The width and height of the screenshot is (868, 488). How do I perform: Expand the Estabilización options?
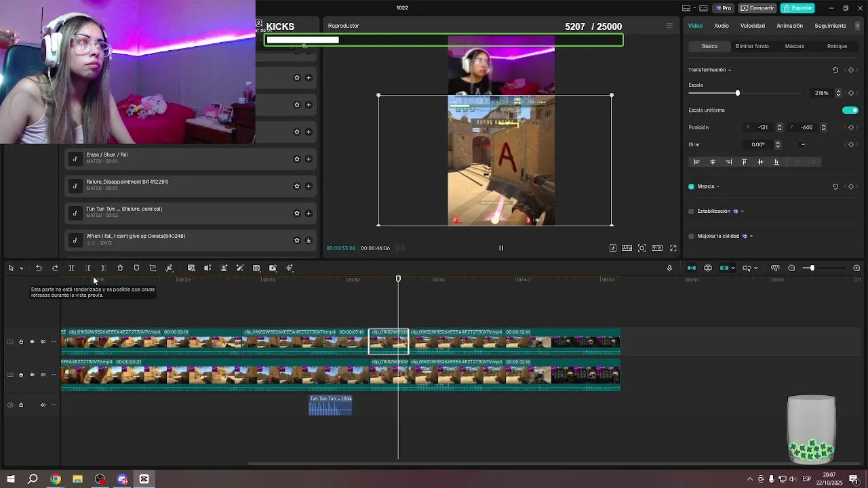[x=742, y=211]
